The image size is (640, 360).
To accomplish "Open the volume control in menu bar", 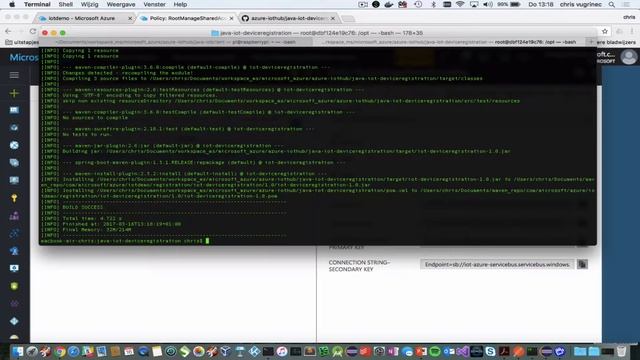I will pyautogui.click(x=488, y=4).
